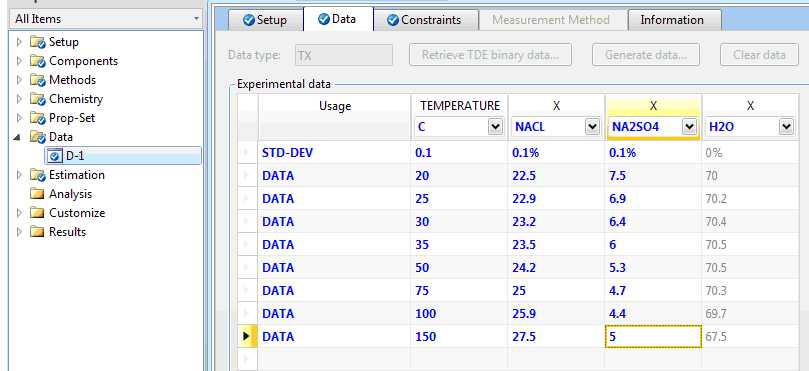Click the Chemistry folder icon
Screen dimensions: 809x371
(38, 99)
